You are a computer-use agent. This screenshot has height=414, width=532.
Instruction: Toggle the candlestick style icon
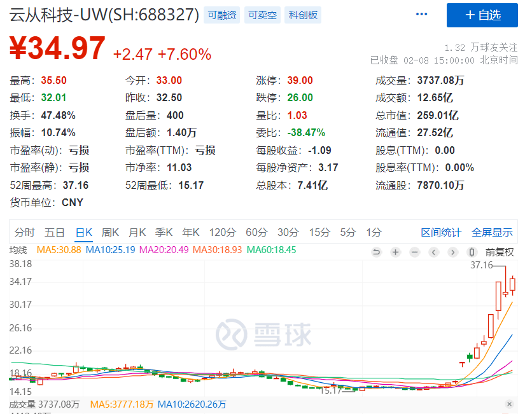click(x=472, y=252)
